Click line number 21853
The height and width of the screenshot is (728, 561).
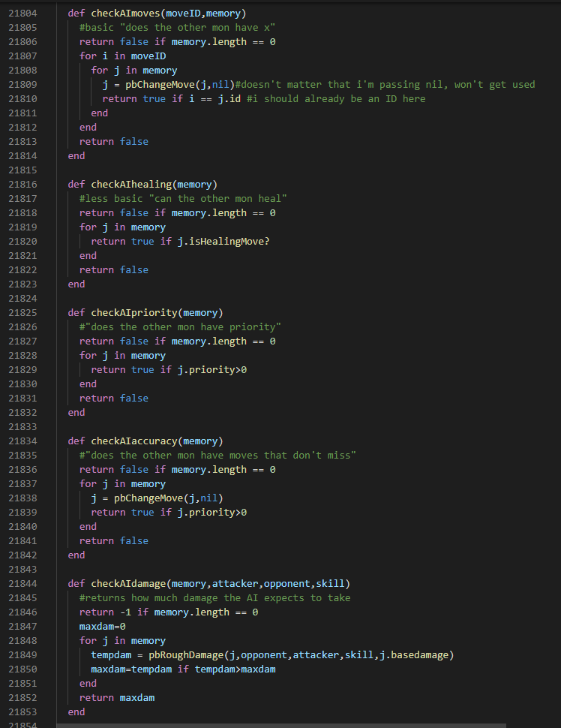(x=22, y=712)
